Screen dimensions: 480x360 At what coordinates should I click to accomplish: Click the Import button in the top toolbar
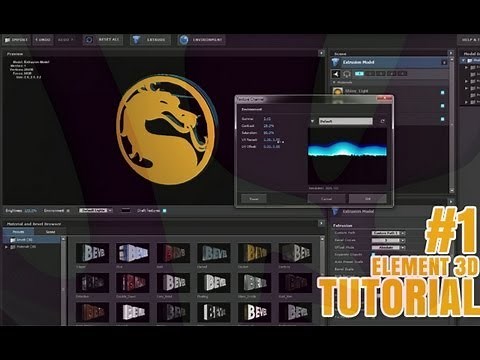pyautogui.click(x=16, y=40)
